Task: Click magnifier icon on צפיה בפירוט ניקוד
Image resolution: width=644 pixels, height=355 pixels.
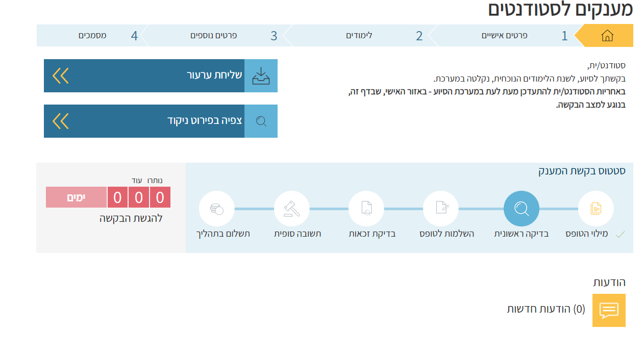Action: tap(261, 121)
